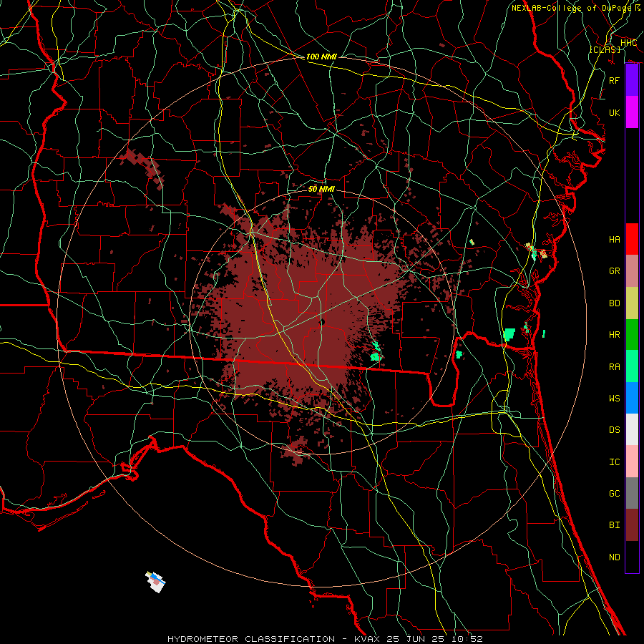Image resolution: width=644 pixels, height=644 pixels.
Task: Click the "GR" legend label
Action: [x=615, y=271]
